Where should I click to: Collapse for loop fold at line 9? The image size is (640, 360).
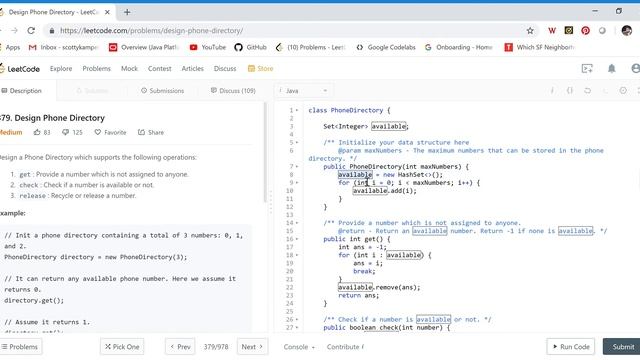(x=297, y=183)
